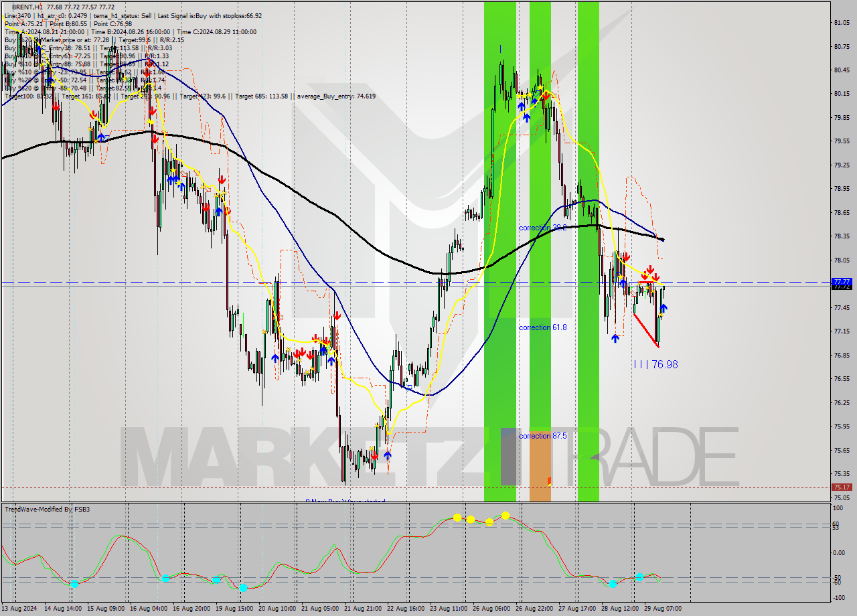The image size is (857, 616).
Task: Click the 'Point C:76.98' text at top
Action: click(x=112, y=23)
